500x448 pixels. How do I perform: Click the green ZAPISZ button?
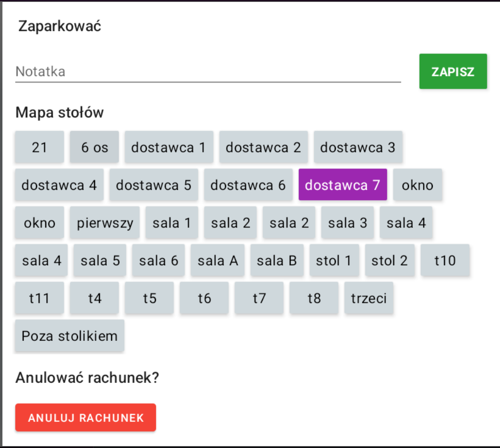pos(453,72)
